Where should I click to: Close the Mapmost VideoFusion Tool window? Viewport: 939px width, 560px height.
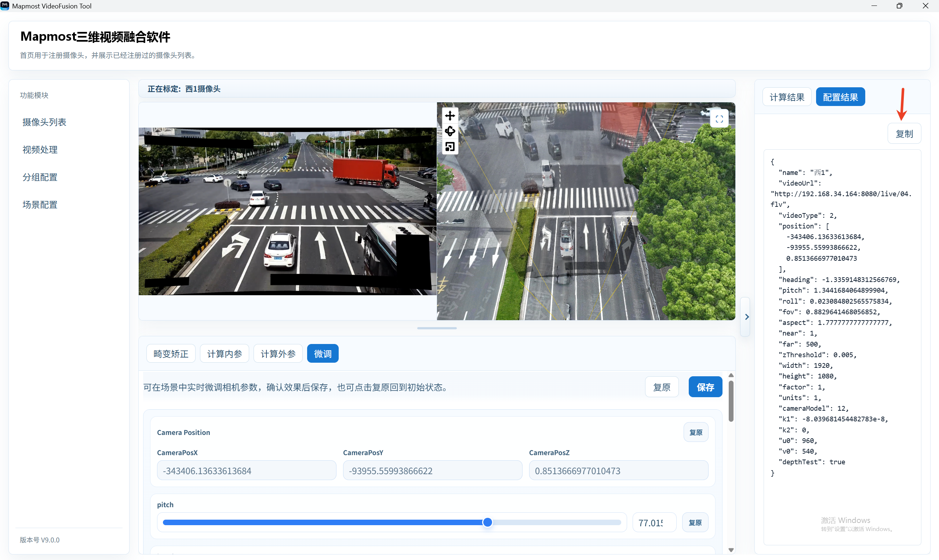coord(925,6)
